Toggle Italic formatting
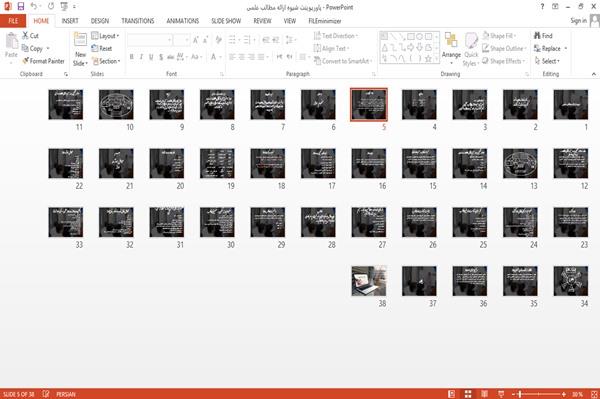The height and width of the screenshot is (399, 600). point(141,57)
